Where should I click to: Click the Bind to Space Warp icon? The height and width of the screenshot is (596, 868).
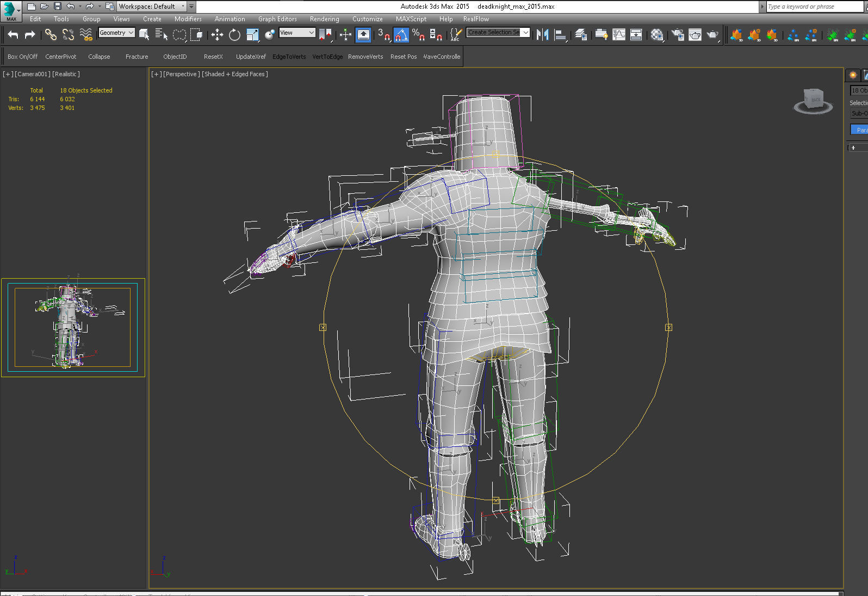[86, 35]
